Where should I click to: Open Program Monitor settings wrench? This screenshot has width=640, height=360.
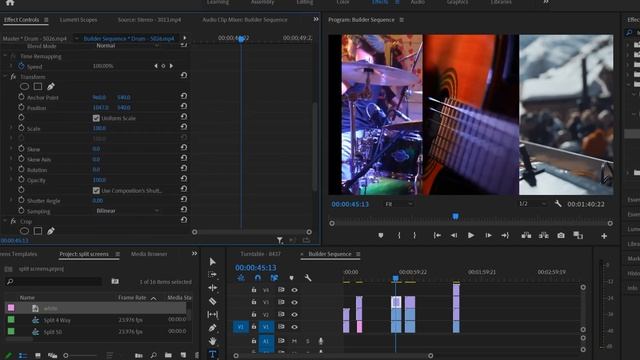click(x=558, y=204)
